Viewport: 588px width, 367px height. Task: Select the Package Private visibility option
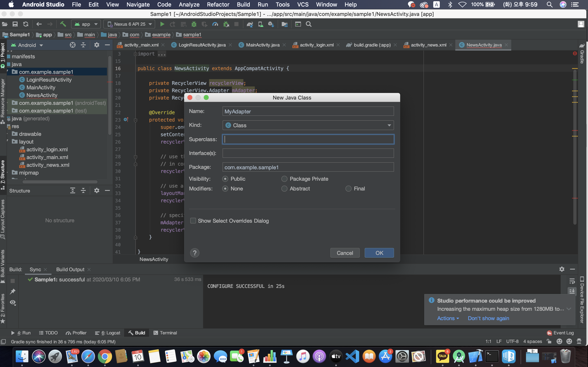284,179
